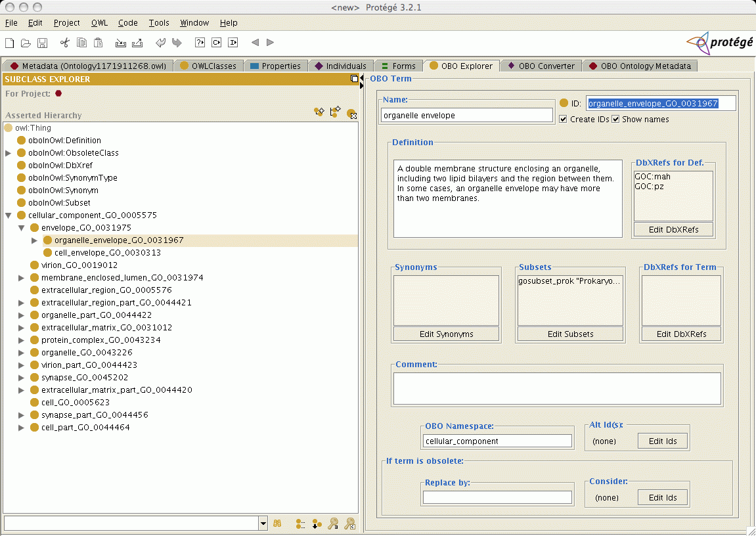This screenshot has height=536, width=756.
Task: Open the search box dropdown arrow
Action: [x=263, y=524]
